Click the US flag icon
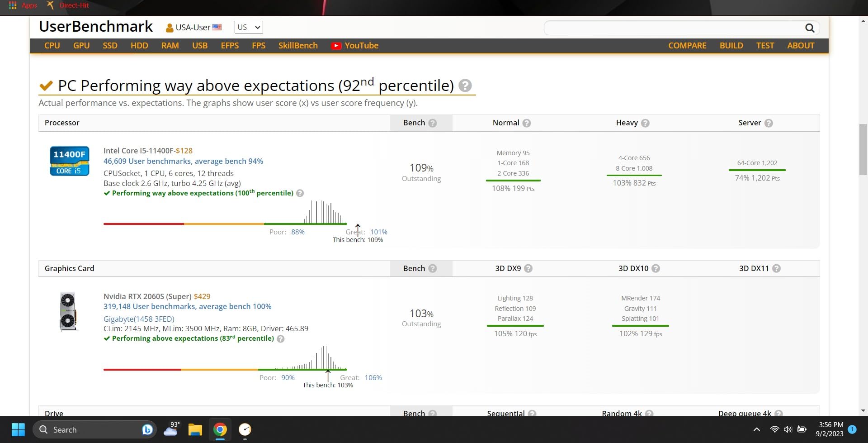 [217, 27]
